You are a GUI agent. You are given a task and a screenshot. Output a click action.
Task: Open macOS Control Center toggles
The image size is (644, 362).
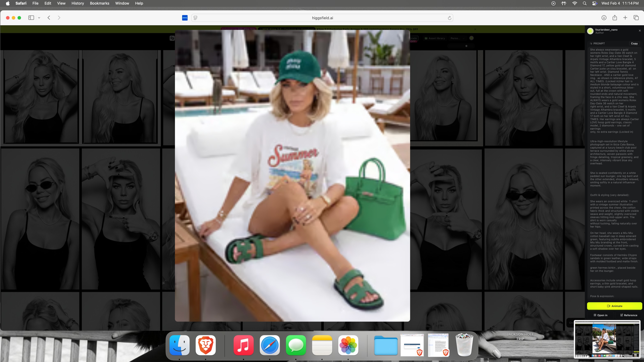click(595, 3)
